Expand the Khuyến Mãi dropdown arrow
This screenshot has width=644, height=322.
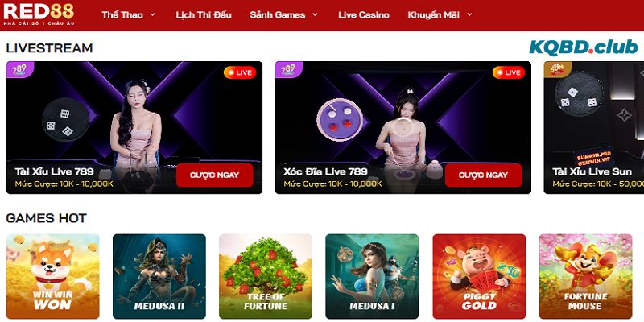pyautogui.click(x=469, y=14)
